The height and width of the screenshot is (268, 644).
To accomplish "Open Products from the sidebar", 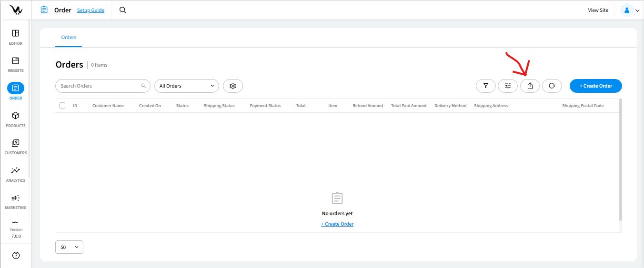I will 16,119.
